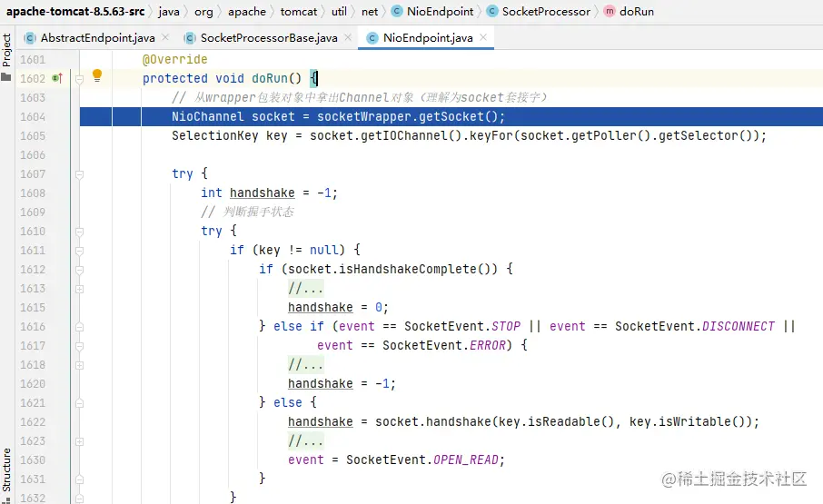The width and height of the screenshot is (823, 504).
Task: Click the folded //... text on line 1623
Action: [x=305, y=441]
